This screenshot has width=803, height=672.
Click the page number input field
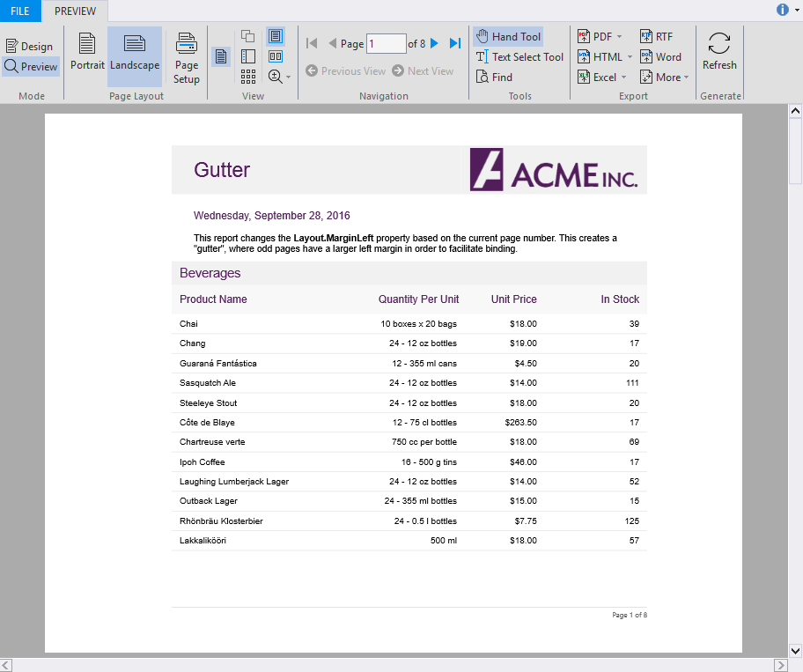click(x=386, y=43)
